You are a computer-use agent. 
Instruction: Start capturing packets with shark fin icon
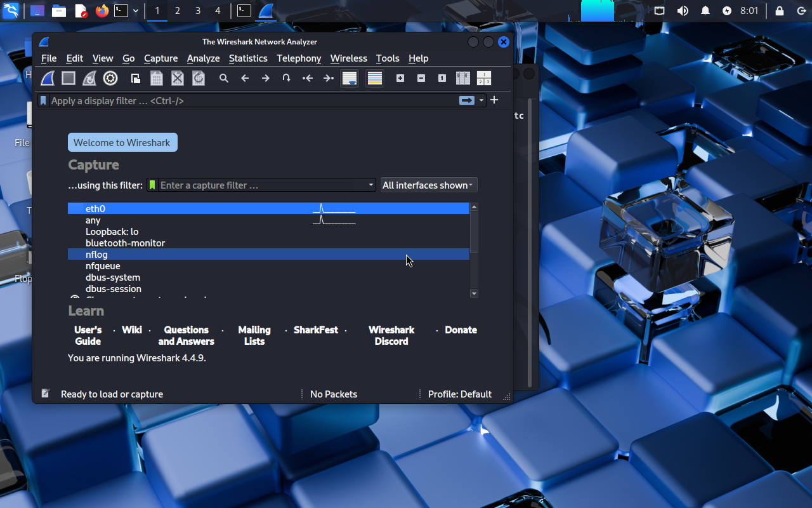click(x=48, y=78)
